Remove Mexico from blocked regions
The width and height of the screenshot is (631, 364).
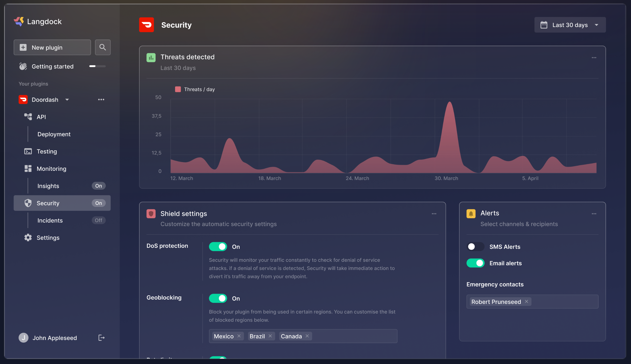239,336
